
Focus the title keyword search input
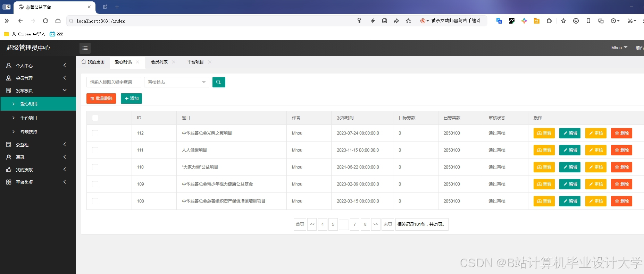pyautogui.click(x=114, y=82)
